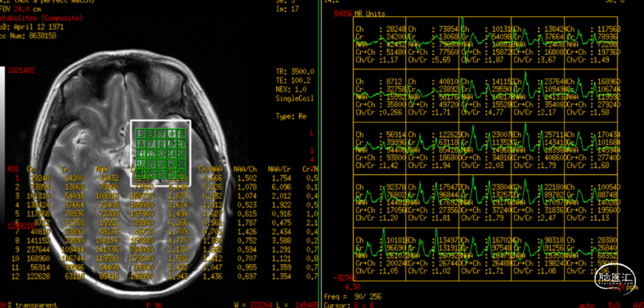Select voxel 1 in the green grid

coord(141,133)
